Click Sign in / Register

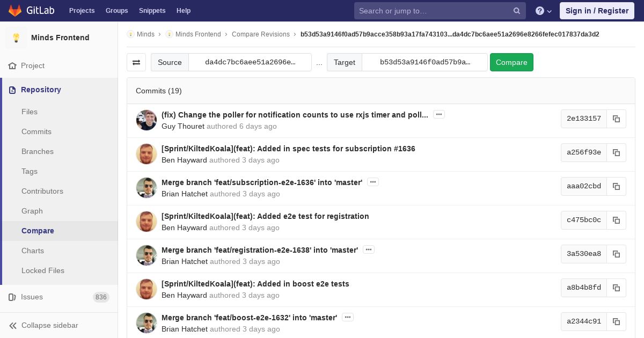coord(597,11)
